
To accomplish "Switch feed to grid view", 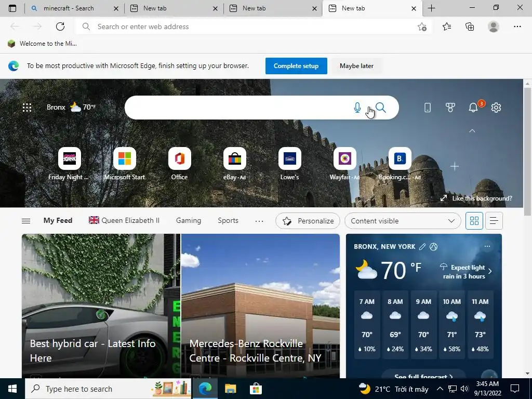I will [x=474, y=221].
